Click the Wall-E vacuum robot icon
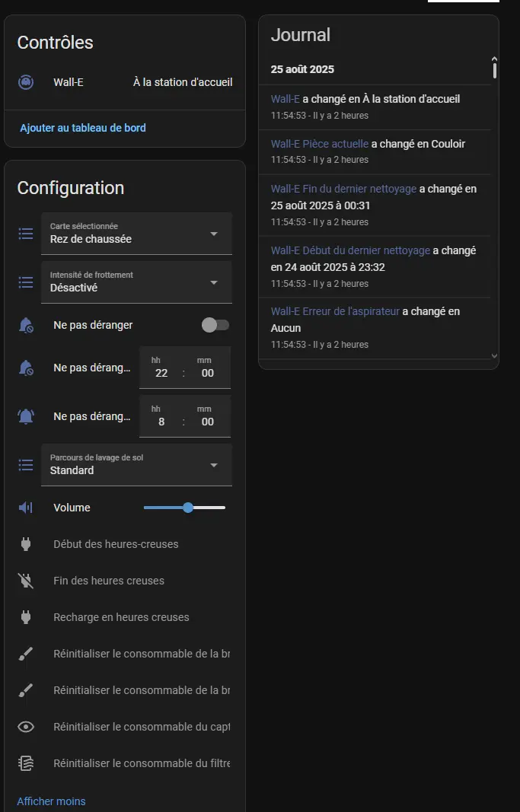Viewport: 520px width, 812px height. (26, 82)
